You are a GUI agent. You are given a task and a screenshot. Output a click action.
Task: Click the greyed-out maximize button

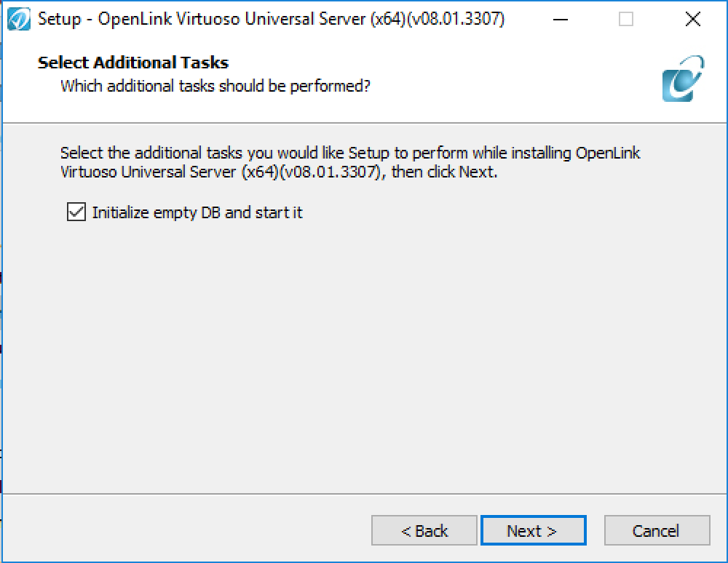point(626,20)
